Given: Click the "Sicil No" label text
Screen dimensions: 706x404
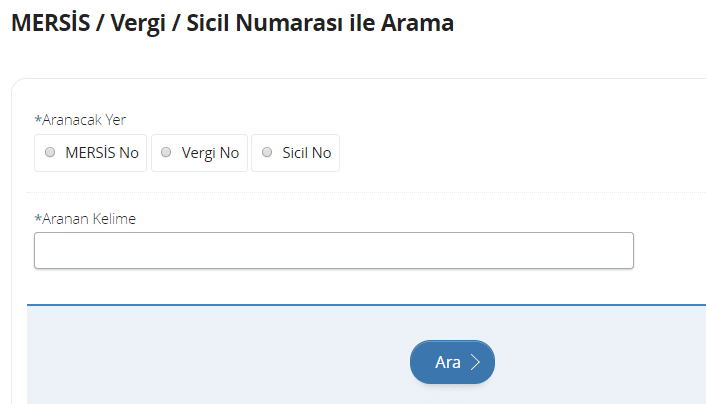Looking at the screenshot, I should (307, 153).
